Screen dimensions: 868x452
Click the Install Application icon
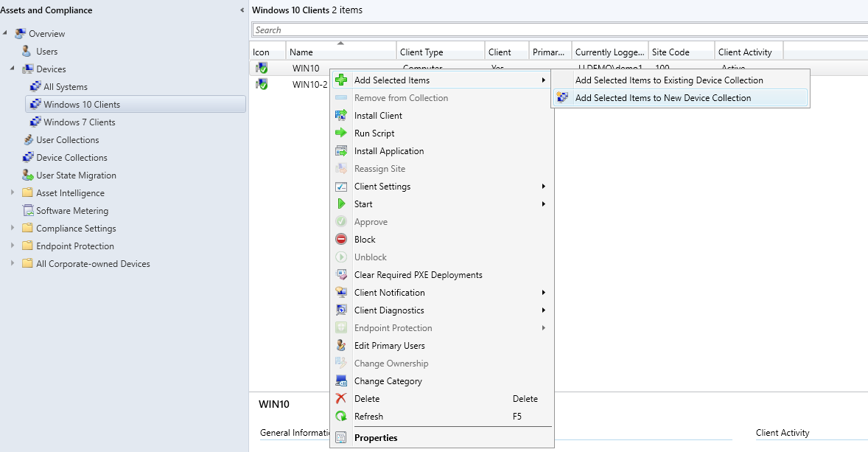[341, 150]
